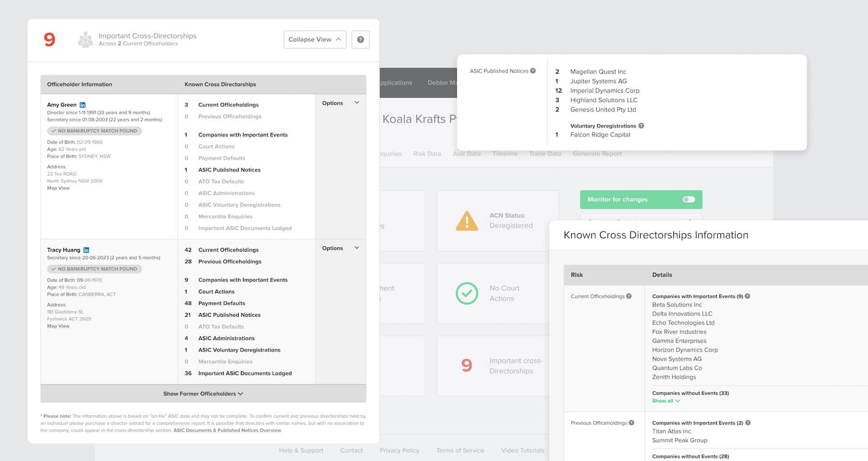
Task: Open Tracy Huang's LinkedIn profile icon
Action: point(86,250)
